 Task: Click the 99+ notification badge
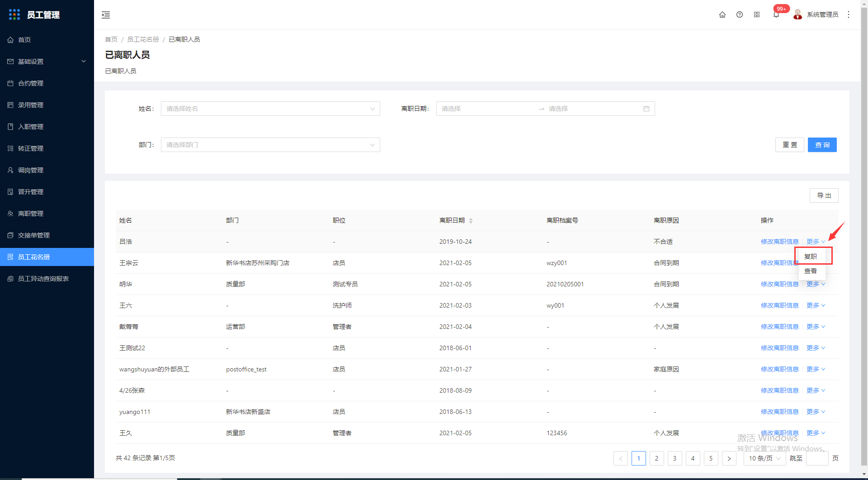coord(782,9)
